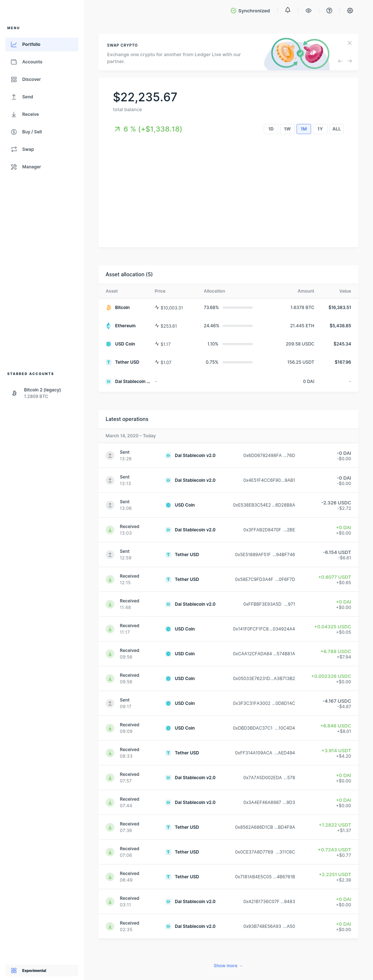Image resolution: width=373 pixels, height=980 pixels.
Task: Select the 1M time range
Action: 303,129
